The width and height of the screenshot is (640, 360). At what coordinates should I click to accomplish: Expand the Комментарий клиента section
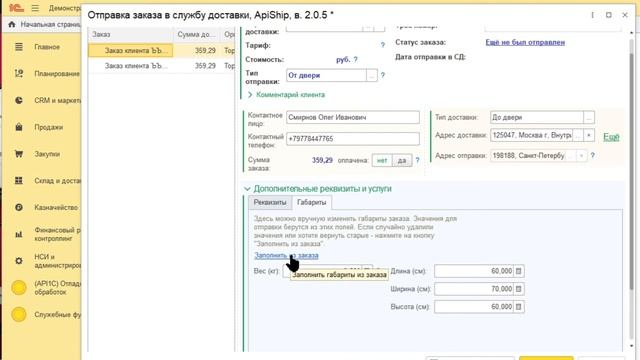point(287,95)
